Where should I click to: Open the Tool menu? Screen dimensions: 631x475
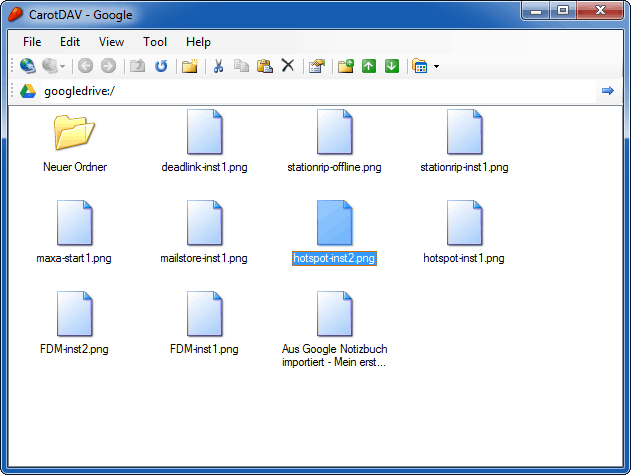pos(155,42)
